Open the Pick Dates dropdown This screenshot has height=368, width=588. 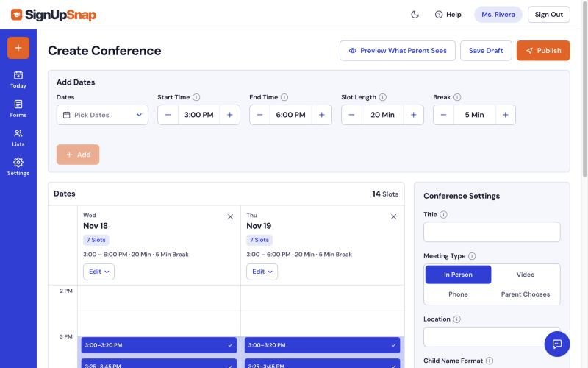click(102, 115)
